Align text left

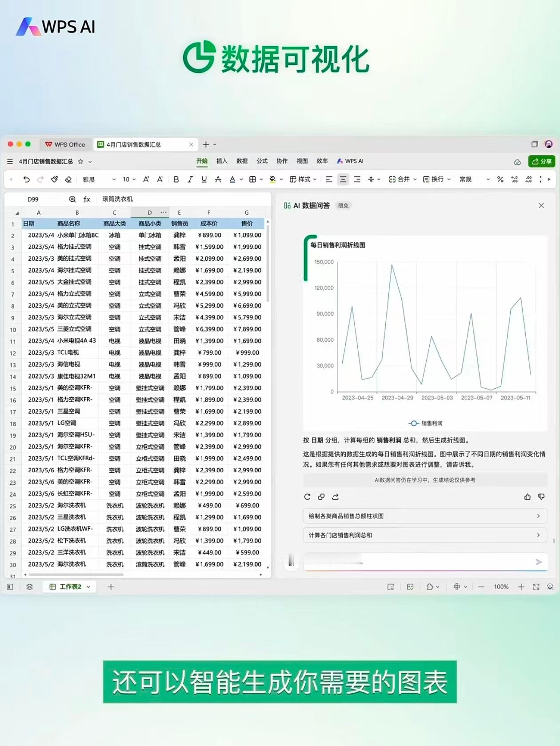(x=329, y=179)
